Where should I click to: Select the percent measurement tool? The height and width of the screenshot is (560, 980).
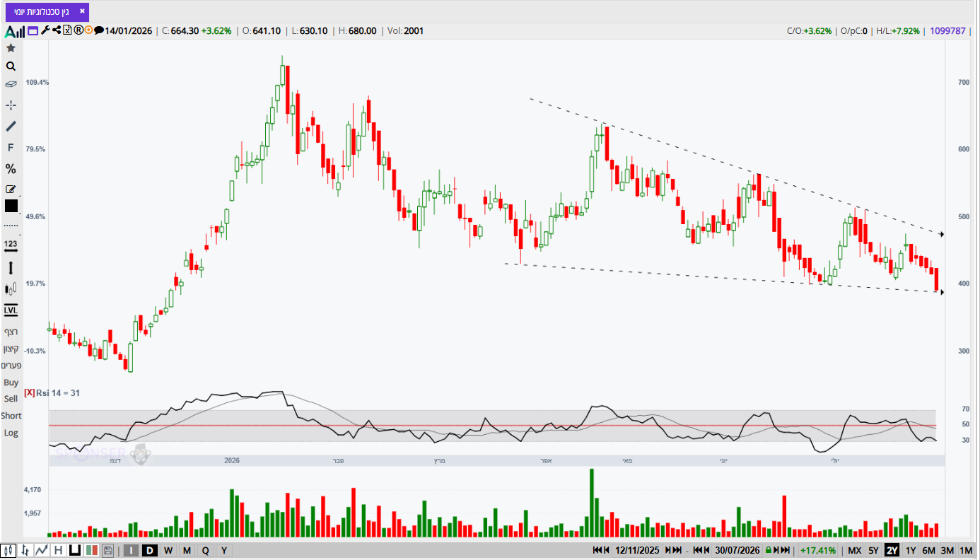pyautogui.click(x=11, y=169)
